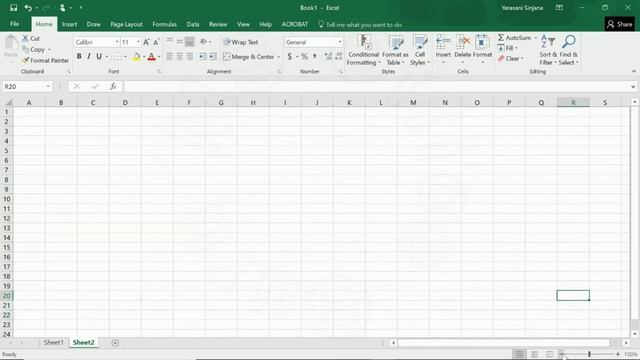Viewport: 640px width, 360px height.
Task: Expand the formula bar chevron
Action: click(x=633, y=87)
